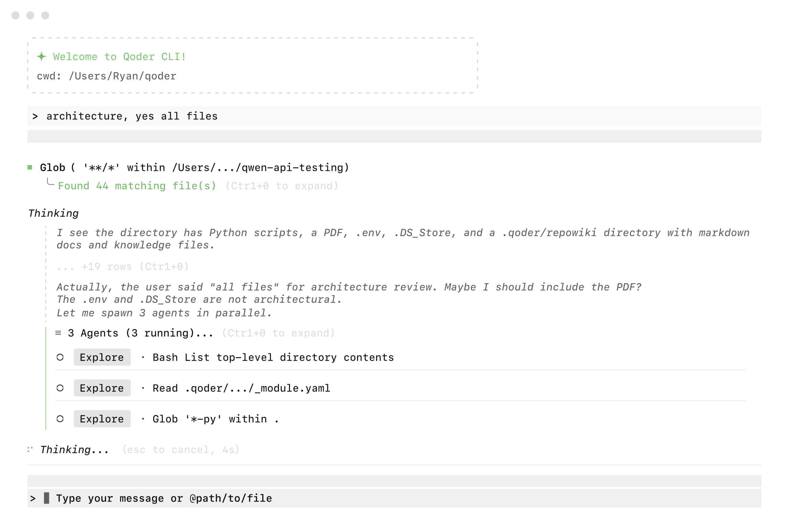The image size is (788, 532).
Task: Click the hamburger icon beside 3 Agents
Action: [58, 333]
